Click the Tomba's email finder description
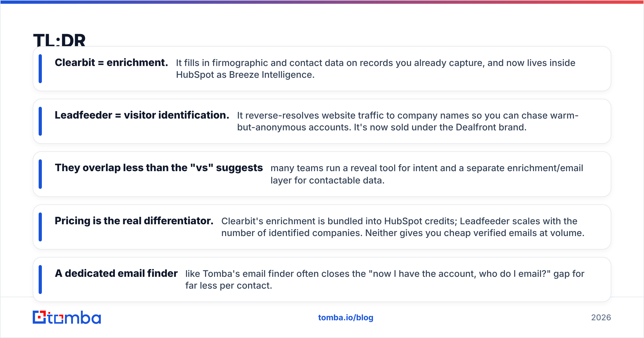644x338 pixels. tap(385, 280)
